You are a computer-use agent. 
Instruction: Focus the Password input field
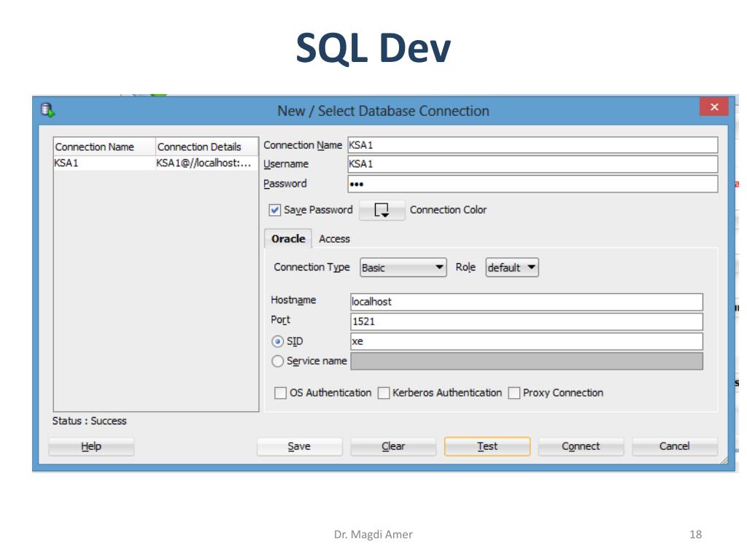coord(533,184)
